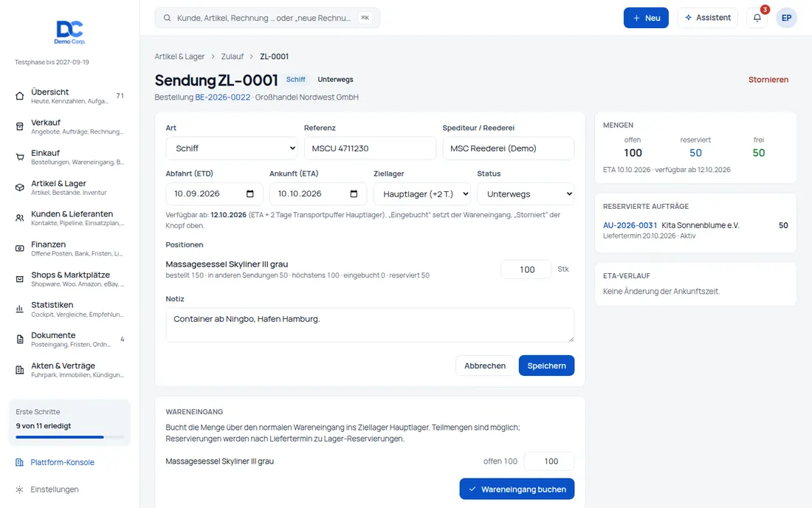Open the Art dropdown showing Schiff
Screen dimensions: 812x508
click(x=232, y=148)
